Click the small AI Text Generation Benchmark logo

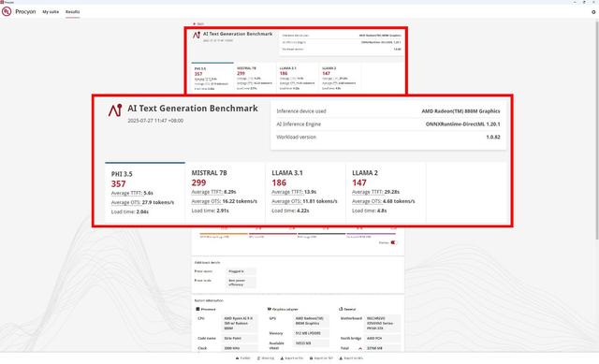coord(197,36)
